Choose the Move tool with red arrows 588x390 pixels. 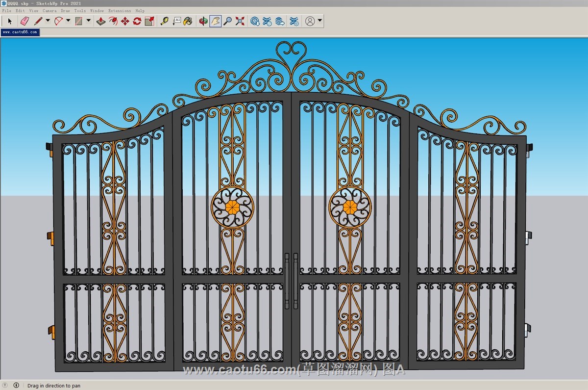coord(125,21)
